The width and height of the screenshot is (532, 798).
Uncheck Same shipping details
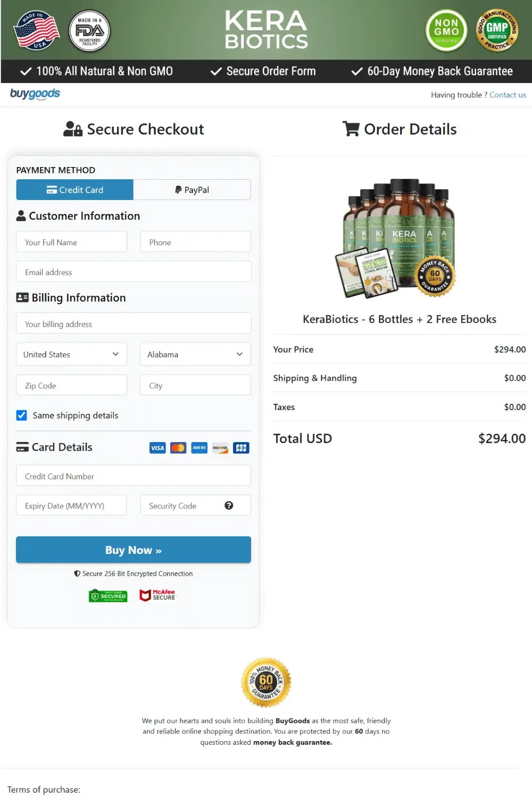click(22, 415)
